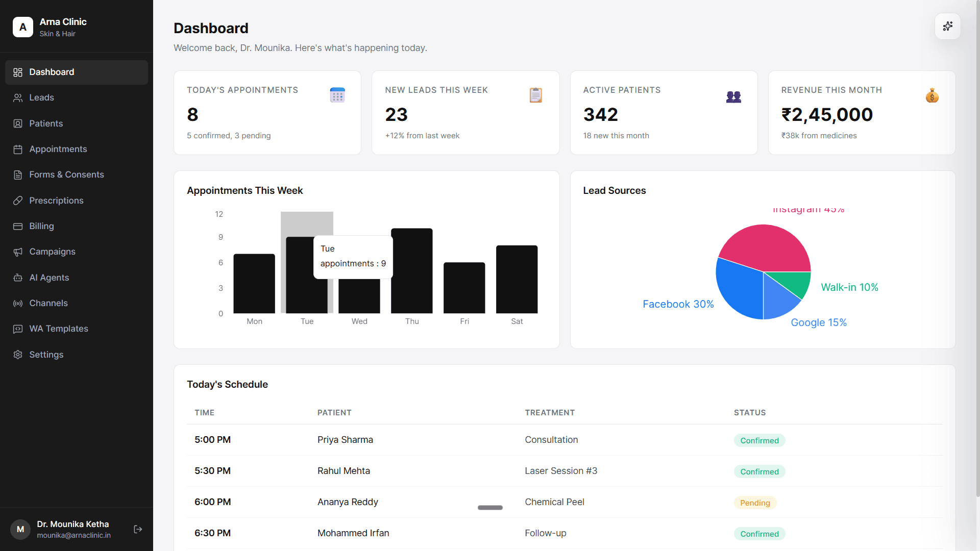The image size is (980, 551).
Task: Click the Billing card icon in the sidebar
Action: 18,226
